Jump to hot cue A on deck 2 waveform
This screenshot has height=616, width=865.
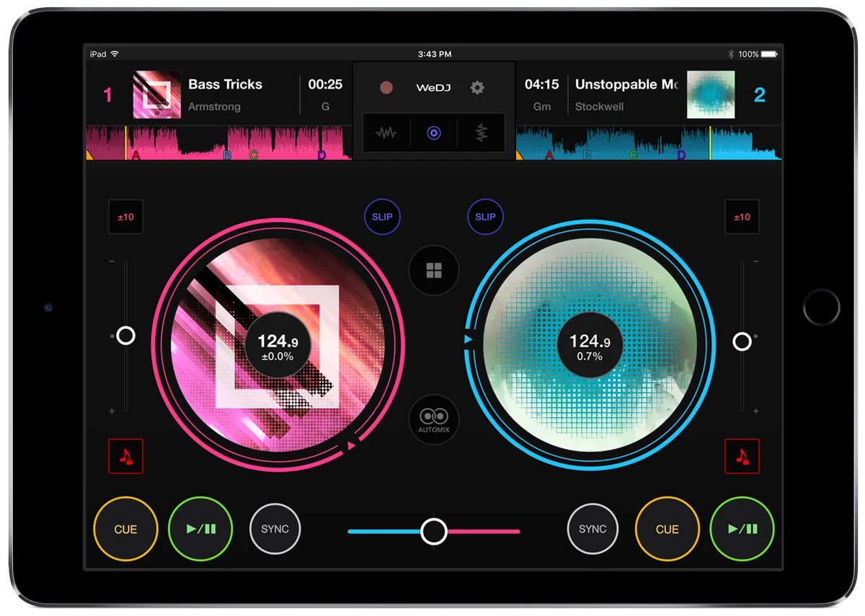click(549, 155)
